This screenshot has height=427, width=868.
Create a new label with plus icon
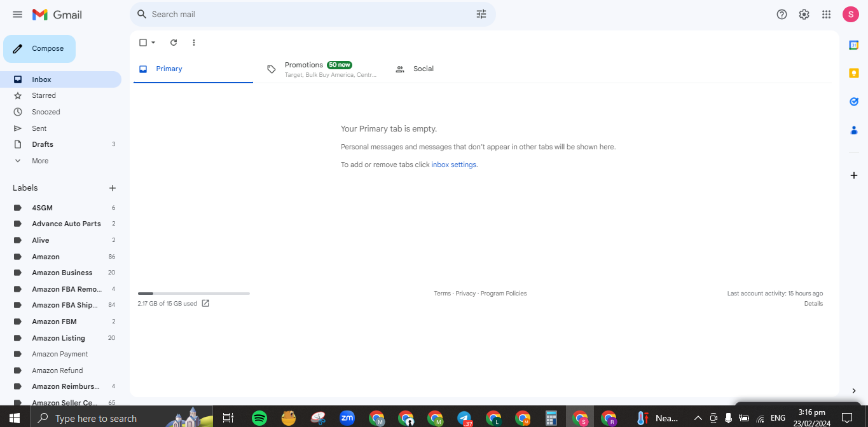(x=113, y=188)
